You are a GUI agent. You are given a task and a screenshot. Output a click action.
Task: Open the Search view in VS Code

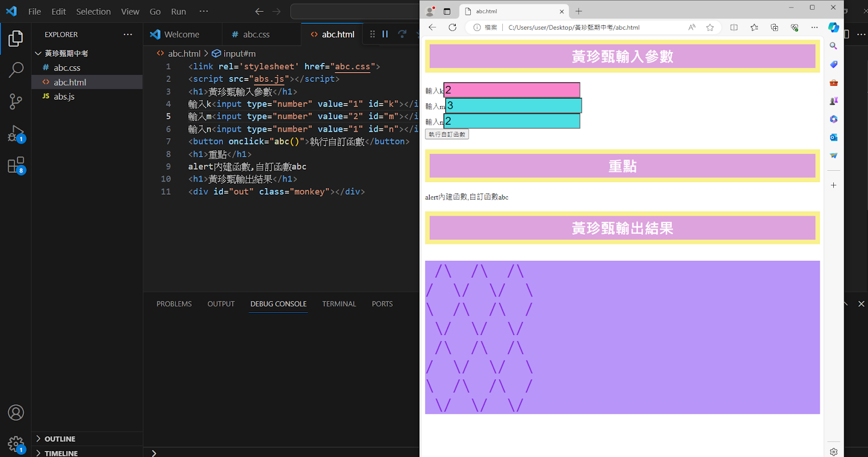16,70
